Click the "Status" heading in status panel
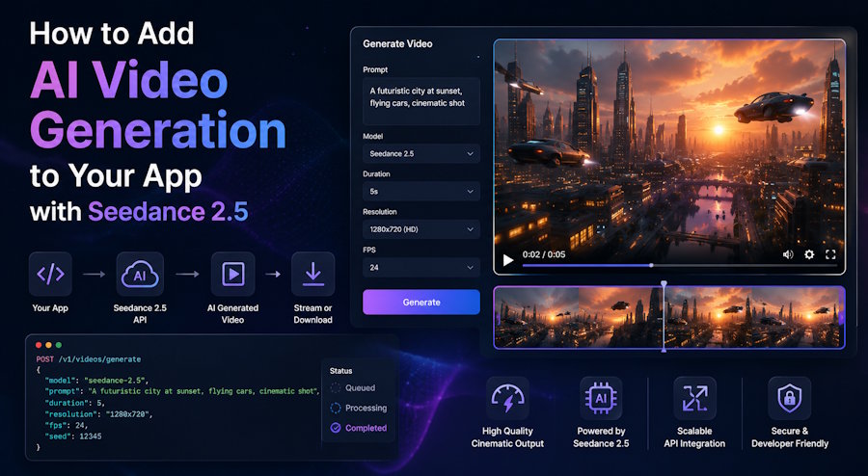The height and width of the screenshot is (476, 868). (x=341, y=371)
